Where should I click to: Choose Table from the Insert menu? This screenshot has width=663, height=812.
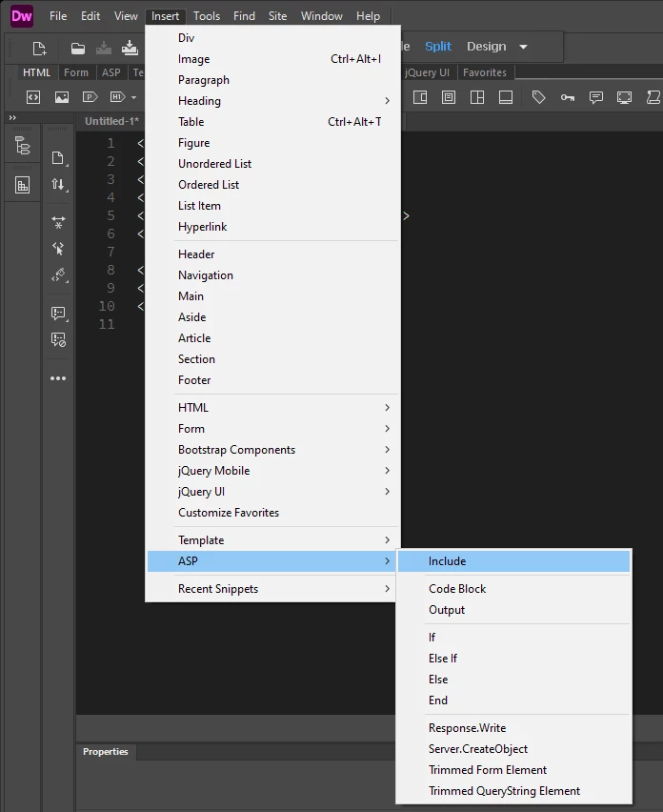tap(273, 122)
